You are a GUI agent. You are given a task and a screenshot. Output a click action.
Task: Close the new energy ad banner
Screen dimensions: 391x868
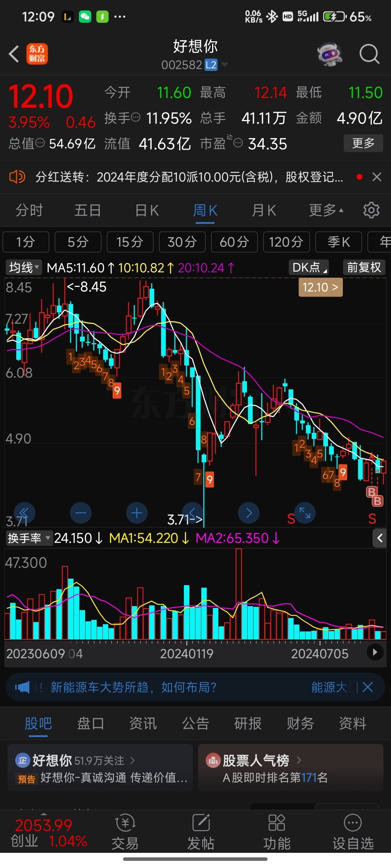[x=367, y=687]
